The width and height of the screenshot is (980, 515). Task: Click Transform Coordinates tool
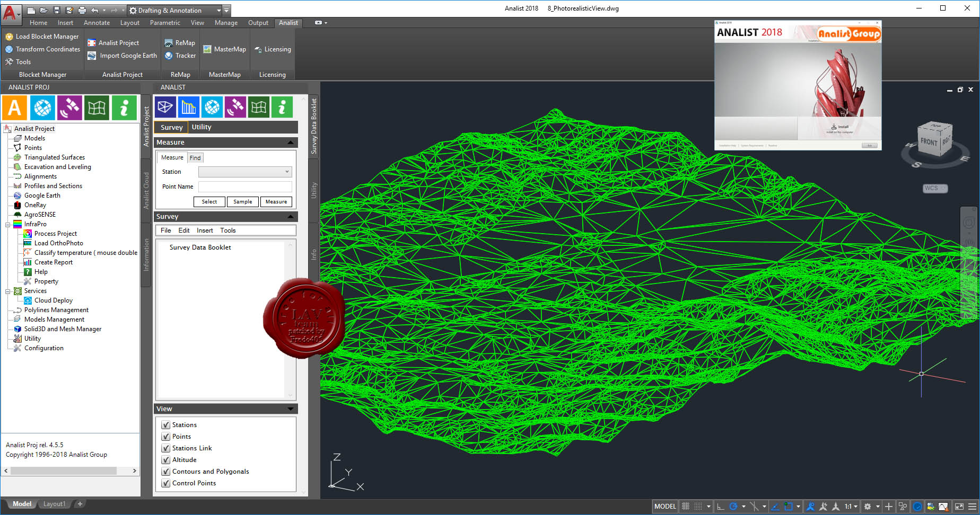click(x=42, y=49)
